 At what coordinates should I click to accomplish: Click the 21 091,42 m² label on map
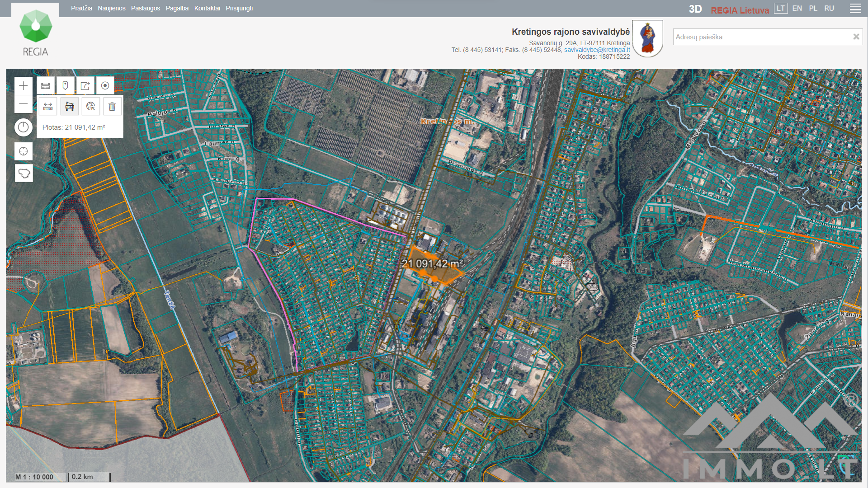pyautogui.click(x=432, y=263)
